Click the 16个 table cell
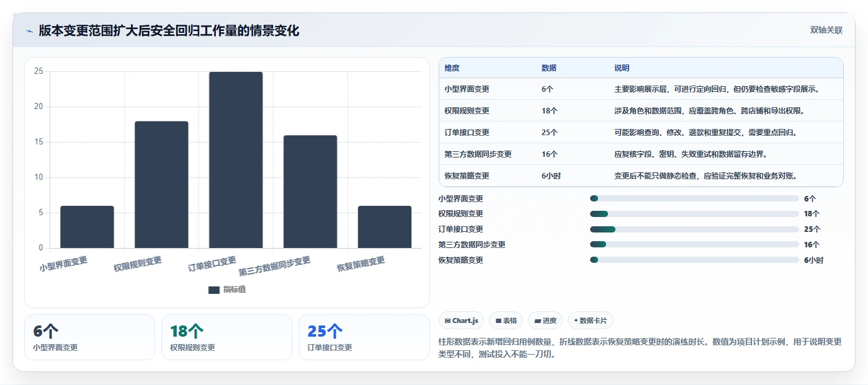Viewport: 868px width, 385px height. point(549,154)
